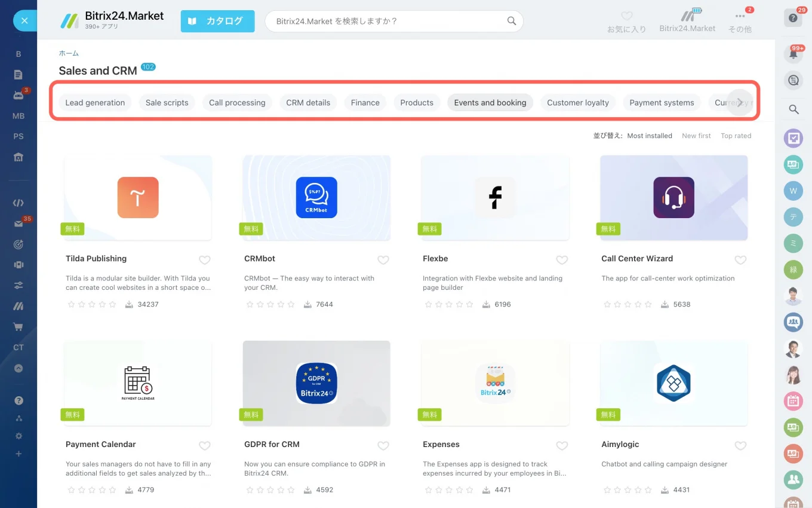Image resolution: width=812 pixels, height=508 pixels.
Task: Open the Tilda Publishing app icon
Action: click(138, 197)
